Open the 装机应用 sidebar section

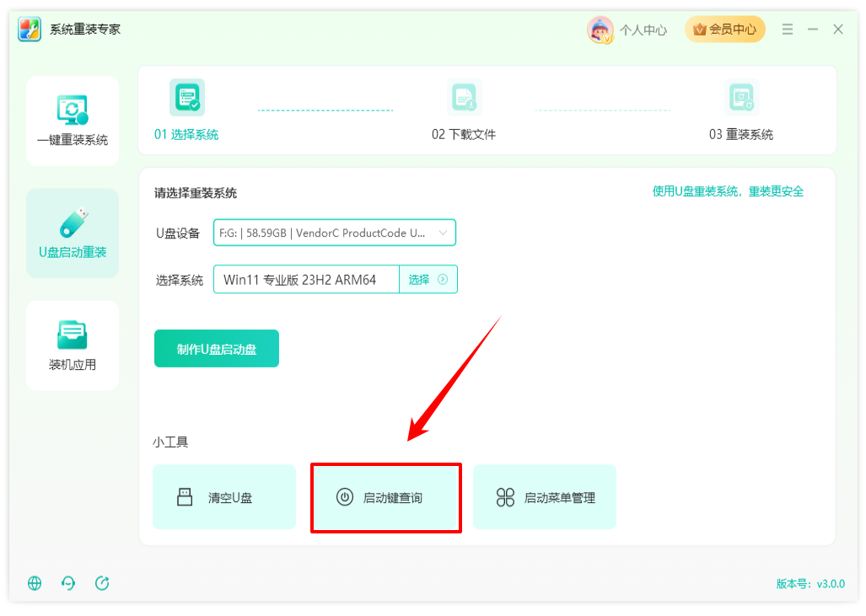(x=73, y=346)
